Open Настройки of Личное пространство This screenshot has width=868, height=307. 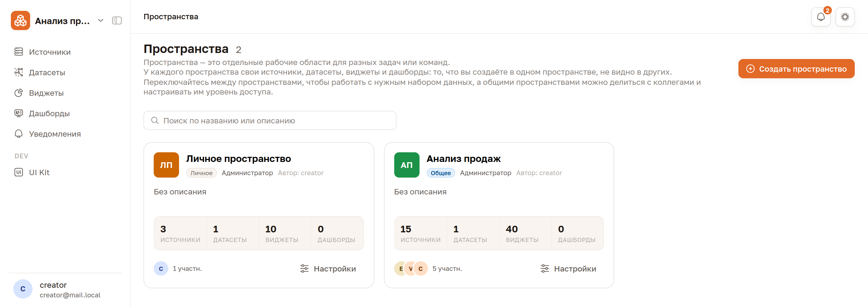click(328, 268)
